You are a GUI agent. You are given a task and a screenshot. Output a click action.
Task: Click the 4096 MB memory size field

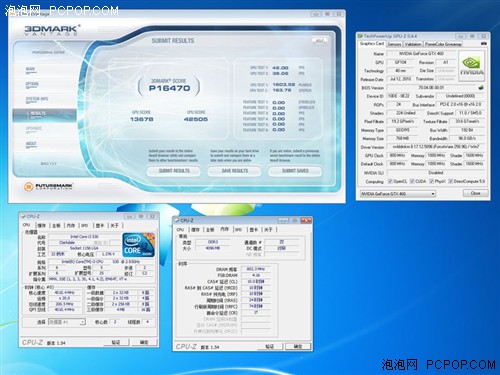[x=213, y=248]
